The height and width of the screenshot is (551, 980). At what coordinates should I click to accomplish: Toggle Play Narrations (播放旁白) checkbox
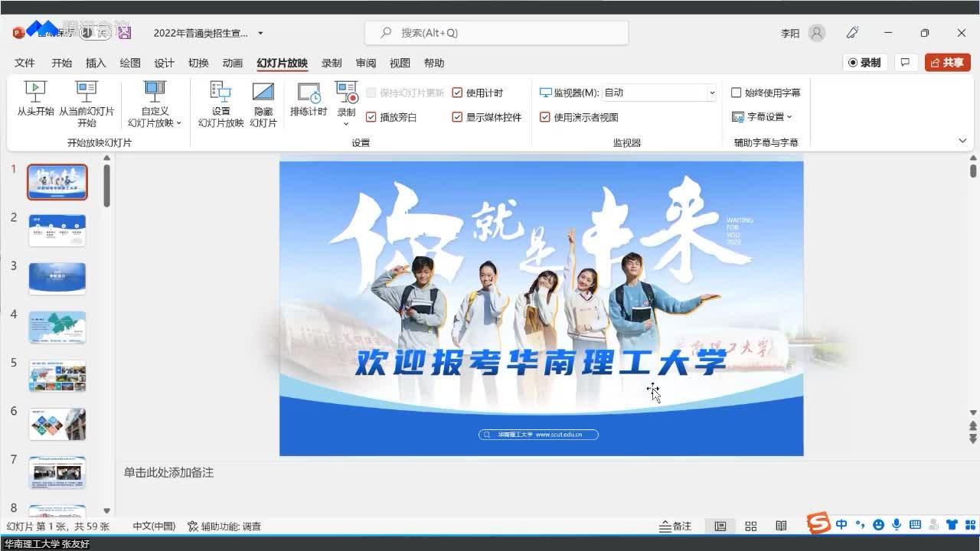pos(371,117)
